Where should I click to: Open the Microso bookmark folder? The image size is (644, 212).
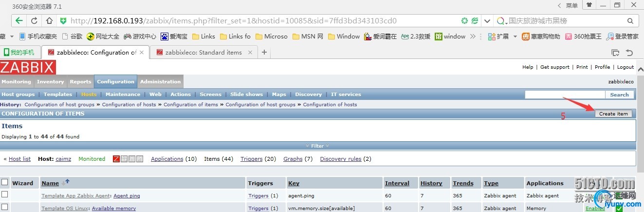point(271,36)
